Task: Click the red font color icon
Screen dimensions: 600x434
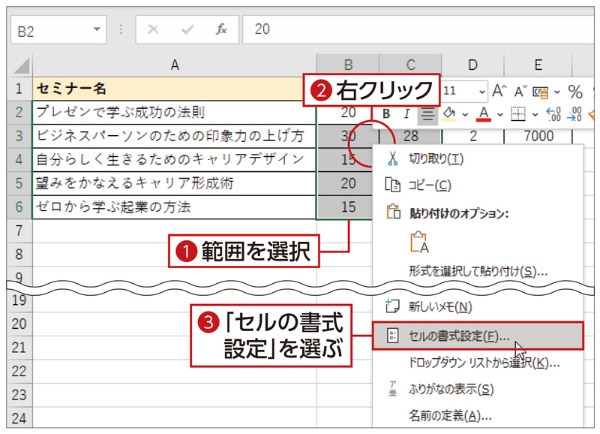Action: 484,114
